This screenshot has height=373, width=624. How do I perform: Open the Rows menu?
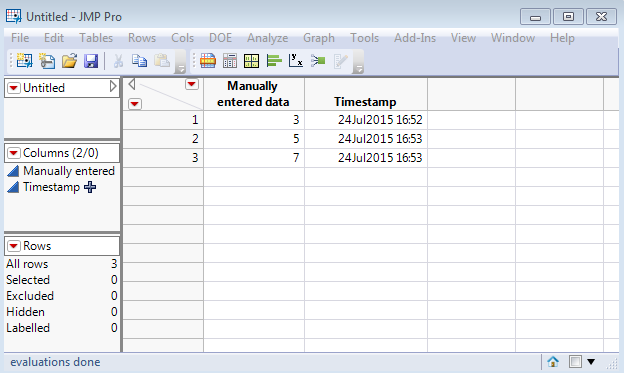point(142,38)
